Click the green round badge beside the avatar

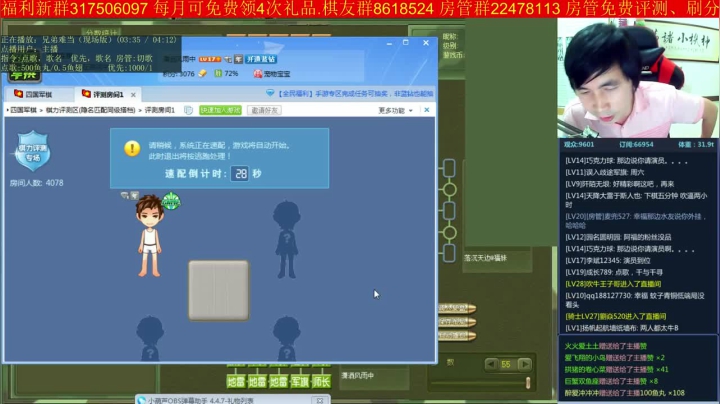[x=171, y=201]
